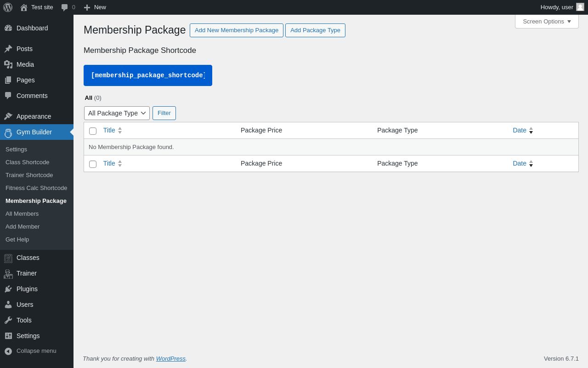Click the blue membership shortcode box
588x368 pixels.
pos(148,75)
